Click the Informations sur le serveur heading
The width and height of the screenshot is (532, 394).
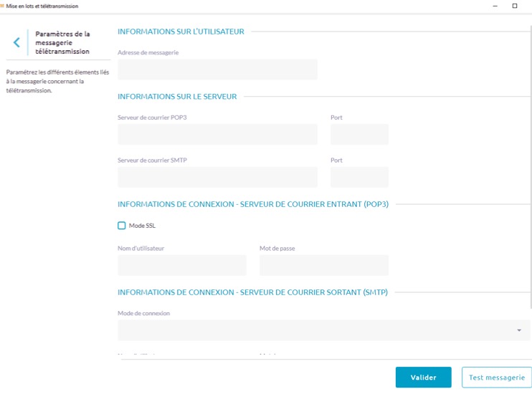point(177,96)
